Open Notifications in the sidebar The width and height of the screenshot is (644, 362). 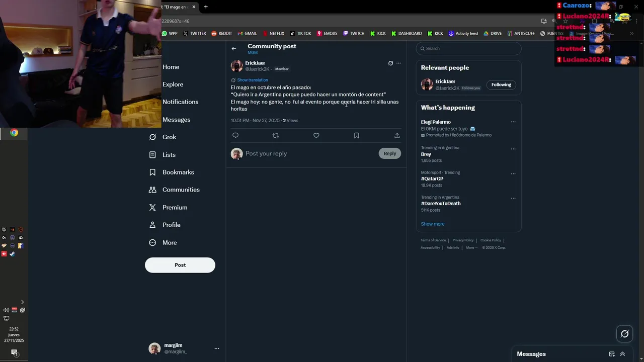[180, 102]
